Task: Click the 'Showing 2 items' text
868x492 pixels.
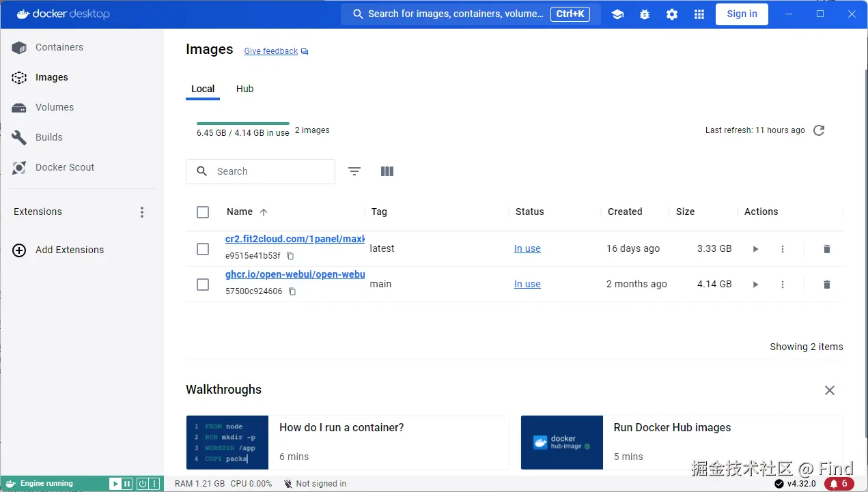Action: click(x=807, y=347)
